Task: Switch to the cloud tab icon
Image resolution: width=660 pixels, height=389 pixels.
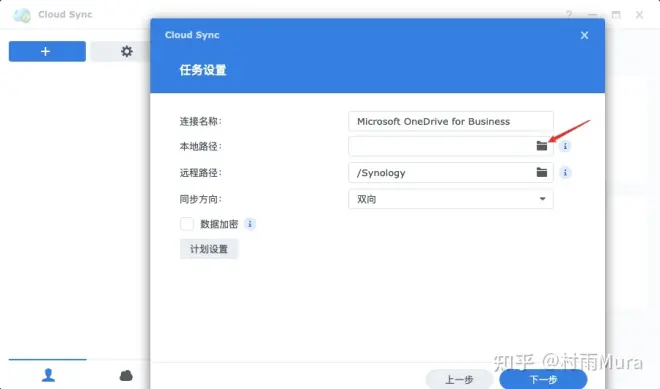Action: tap(126, 375)
